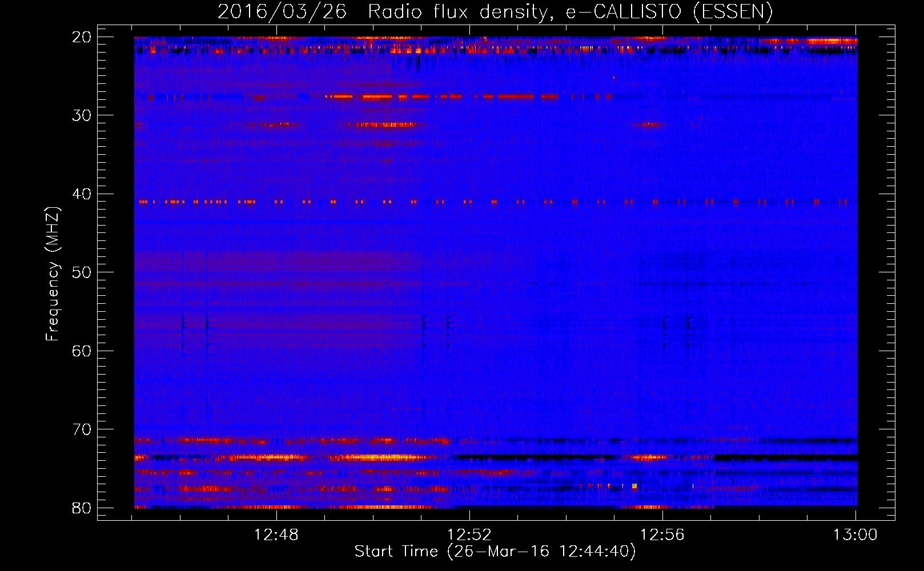Viewport: 924px width, 571px height.
Task: Click the 12:52 time tick label
Action: pyautogui.click(x=469, y=535)
